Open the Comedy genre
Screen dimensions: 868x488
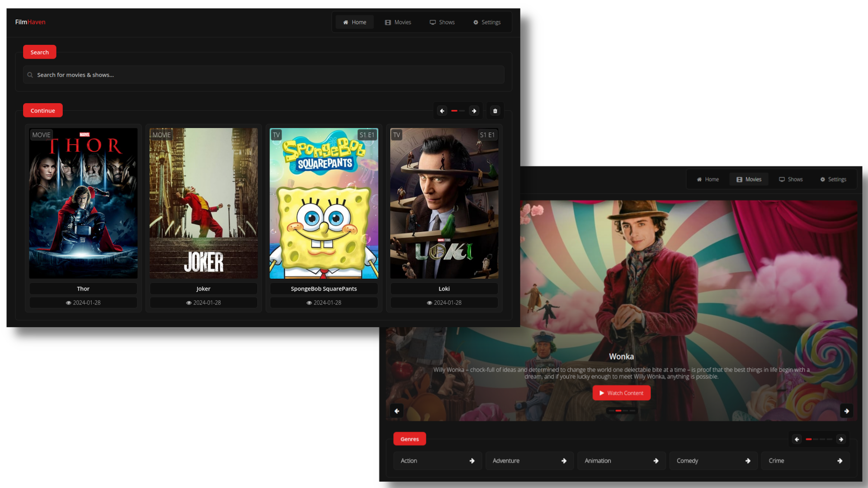(x=713, y=461)
